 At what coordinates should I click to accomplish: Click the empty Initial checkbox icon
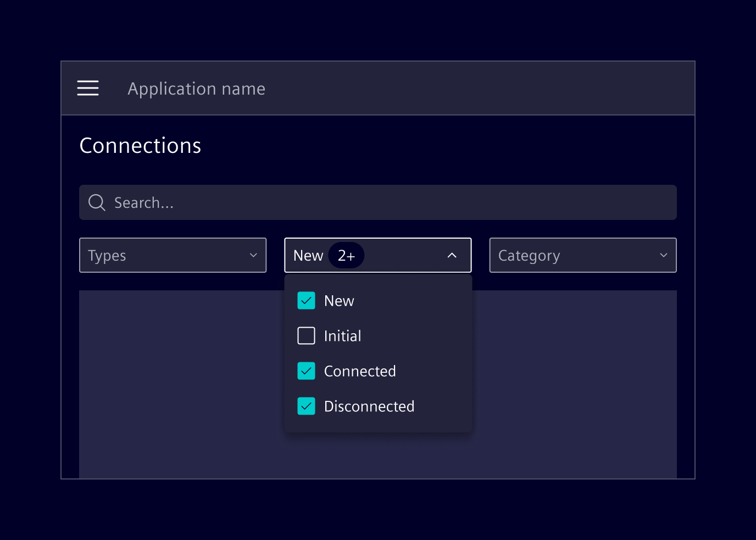pyautogui.click(x=306, y=335)
